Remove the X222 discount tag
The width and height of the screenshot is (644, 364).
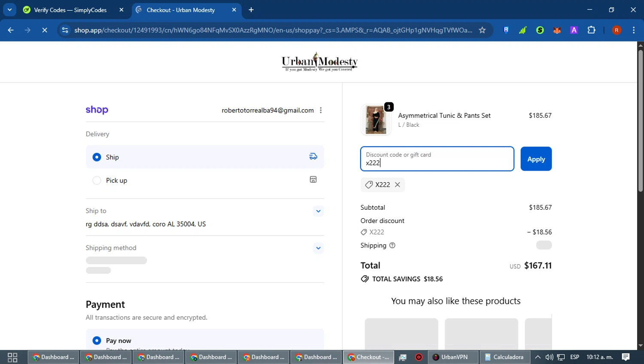[398, 185]
